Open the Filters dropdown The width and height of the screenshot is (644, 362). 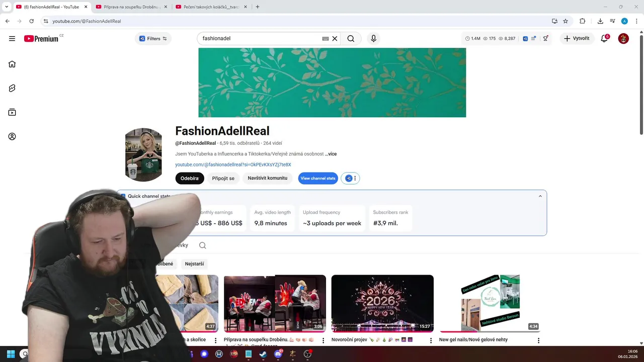[153, 39]
